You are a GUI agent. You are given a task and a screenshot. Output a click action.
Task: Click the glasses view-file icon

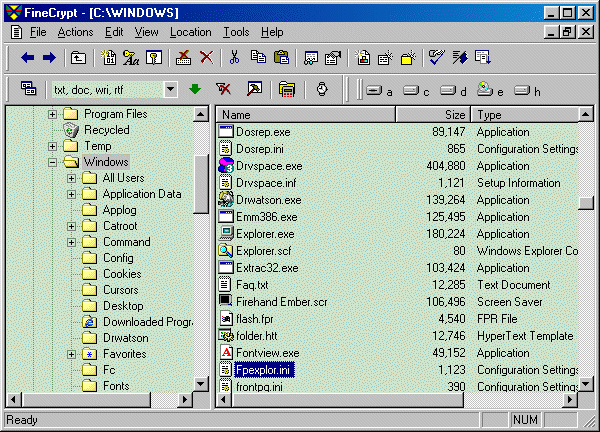pos(311,58)
